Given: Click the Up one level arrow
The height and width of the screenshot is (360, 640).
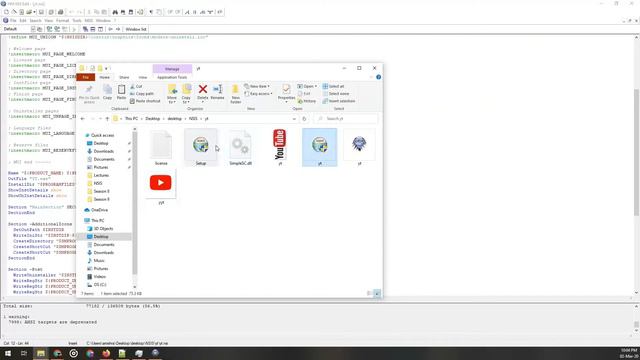Looking at the screenshot, I should coord(107,119).
